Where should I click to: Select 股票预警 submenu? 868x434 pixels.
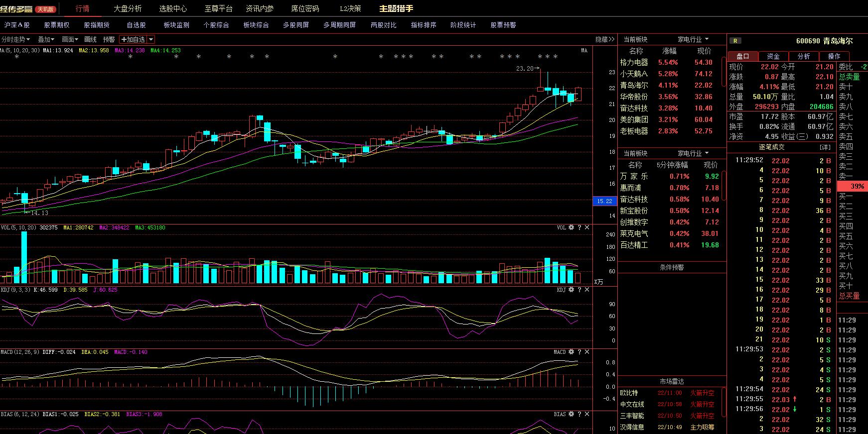(x=503, y=25)
